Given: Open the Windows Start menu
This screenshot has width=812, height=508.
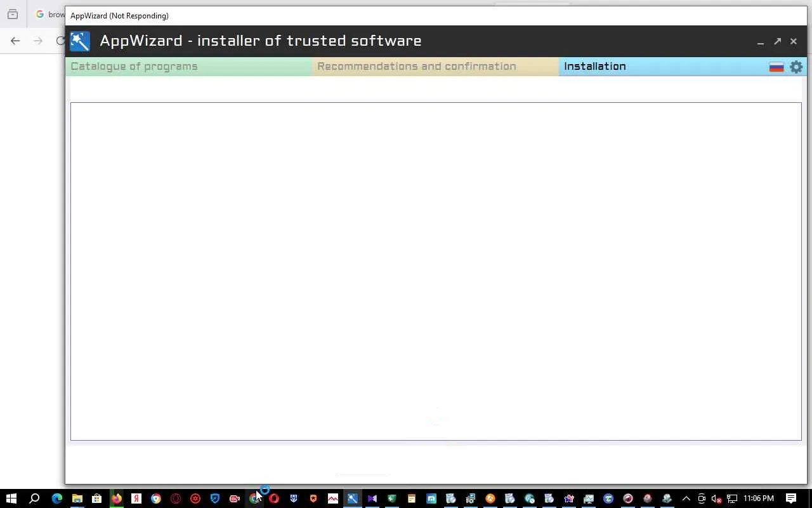Looking at the screenshot, I should 11,498.
